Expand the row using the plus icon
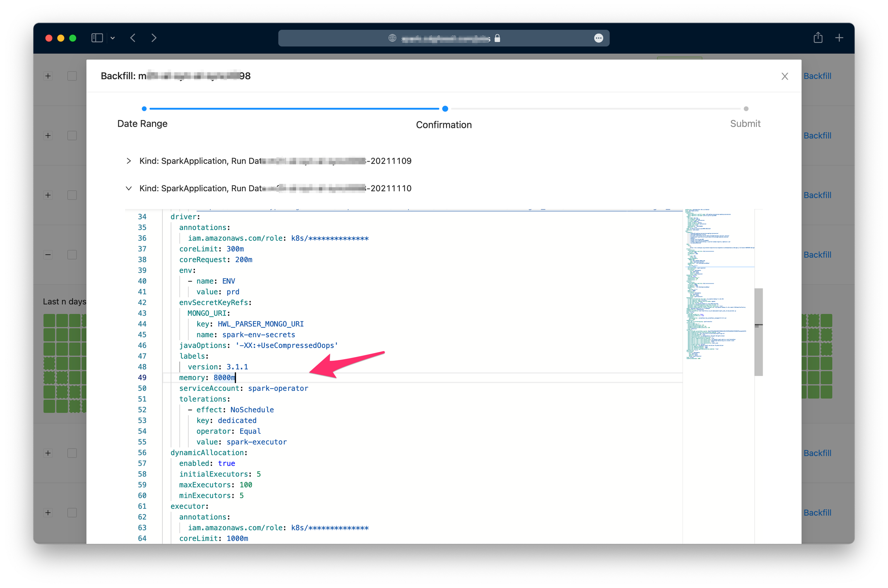The width and height of the screenshot is (888, 588). pyautogui.click(x=48, y=76)
